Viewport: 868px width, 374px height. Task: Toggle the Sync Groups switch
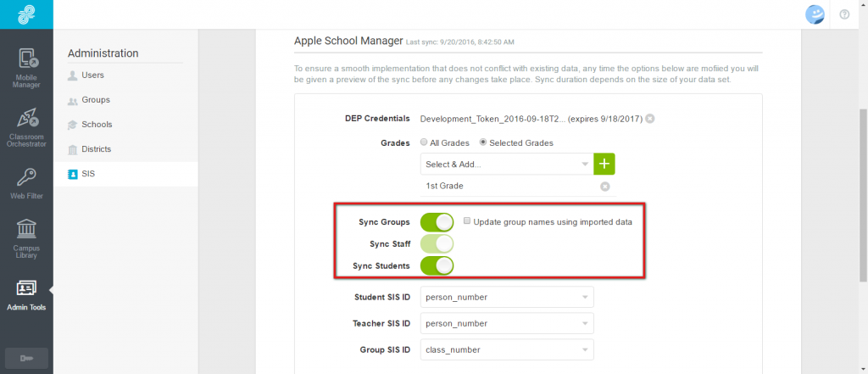pyautogui.click(x=437, y=222)
